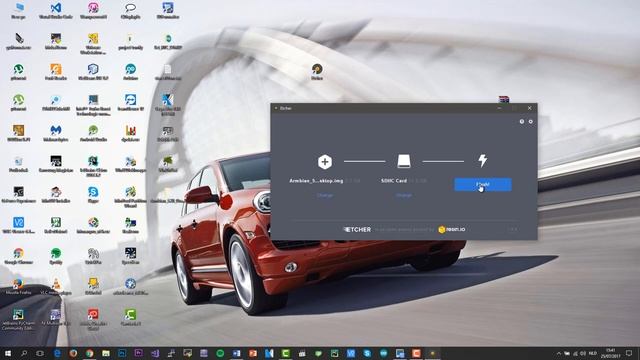Open Google Chrome desktop shortcut
This screenshot has width=640, height=360.
coord(18,256)
